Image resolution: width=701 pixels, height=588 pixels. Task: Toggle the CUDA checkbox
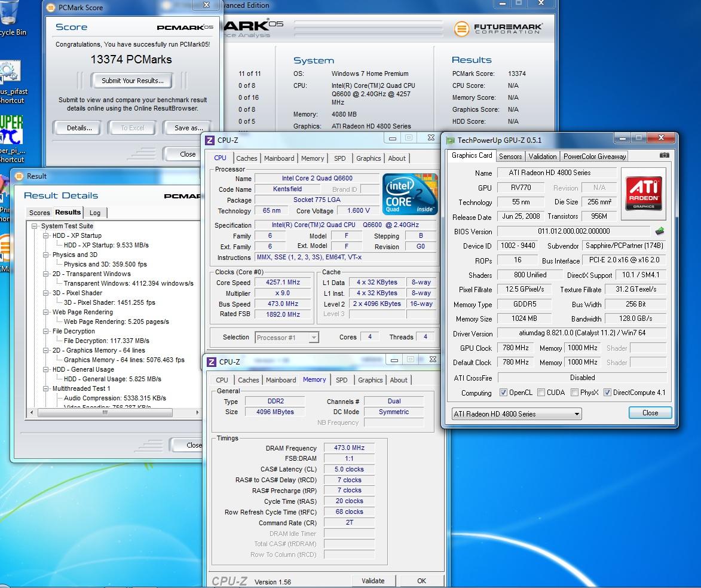coord(541,393)
